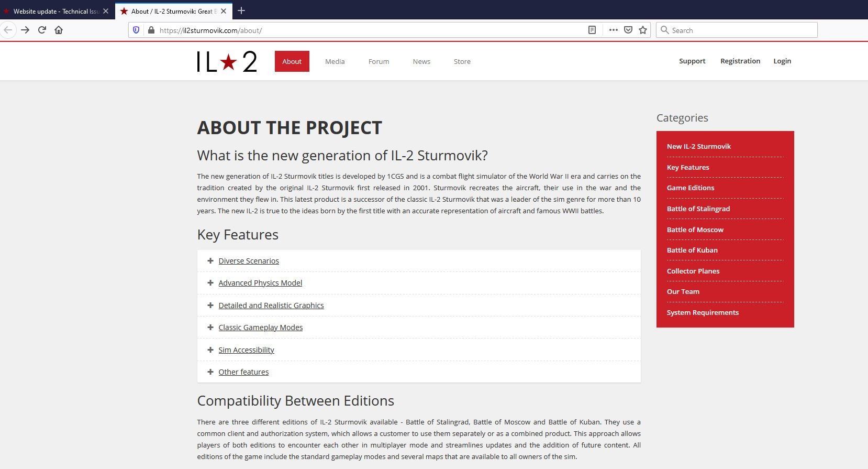Click the browser forward arrow button
Image resolution: width=868 pixels, height=469 pixels.
[25, 30]
